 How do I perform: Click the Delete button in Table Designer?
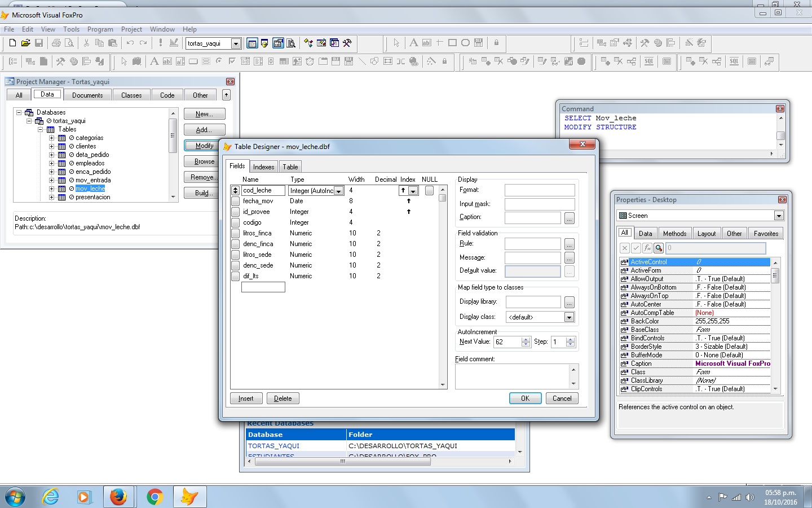[283, 398]
